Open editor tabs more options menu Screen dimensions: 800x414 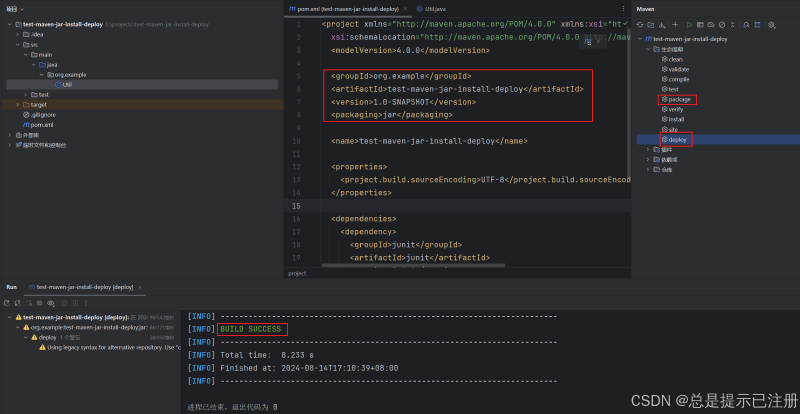623,9
